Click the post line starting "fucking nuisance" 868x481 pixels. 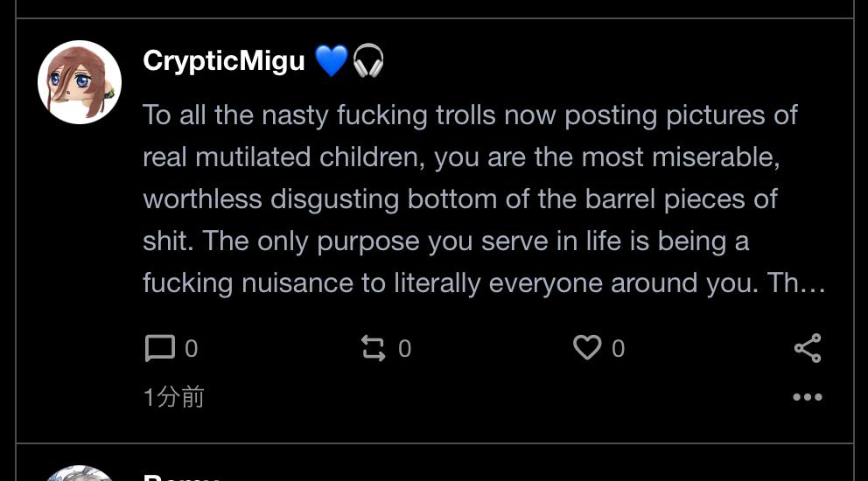click(x=472, y=283)
